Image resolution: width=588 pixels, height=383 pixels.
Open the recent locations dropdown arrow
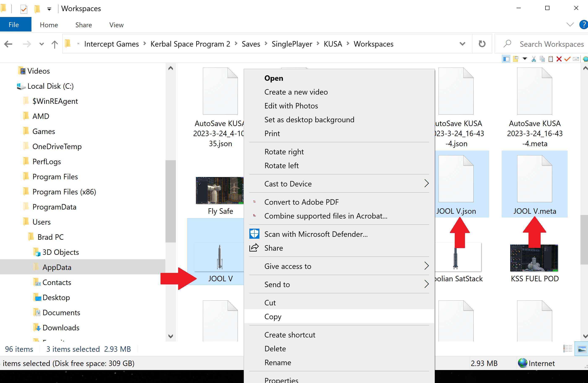pos(41,44)
